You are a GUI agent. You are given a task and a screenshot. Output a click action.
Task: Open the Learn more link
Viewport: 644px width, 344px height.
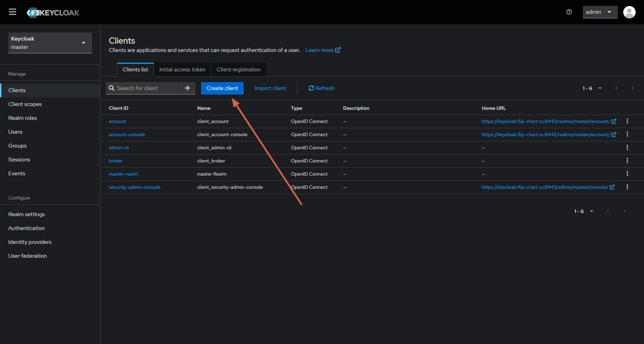[323, 50]
